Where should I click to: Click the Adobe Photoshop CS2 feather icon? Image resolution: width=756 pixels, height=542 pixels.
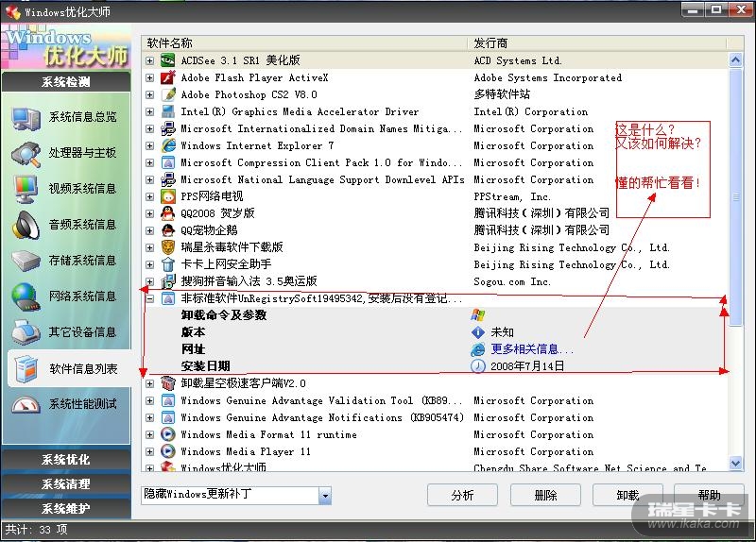click(168, 94)
